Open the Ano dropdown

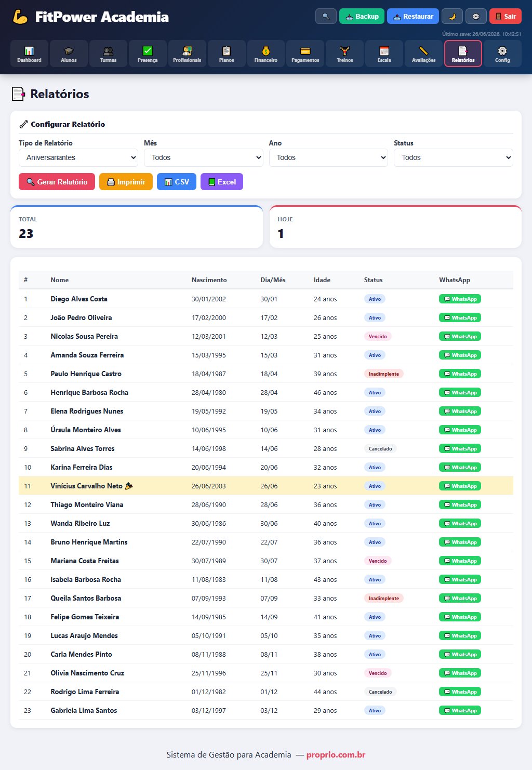click(328, 157)
